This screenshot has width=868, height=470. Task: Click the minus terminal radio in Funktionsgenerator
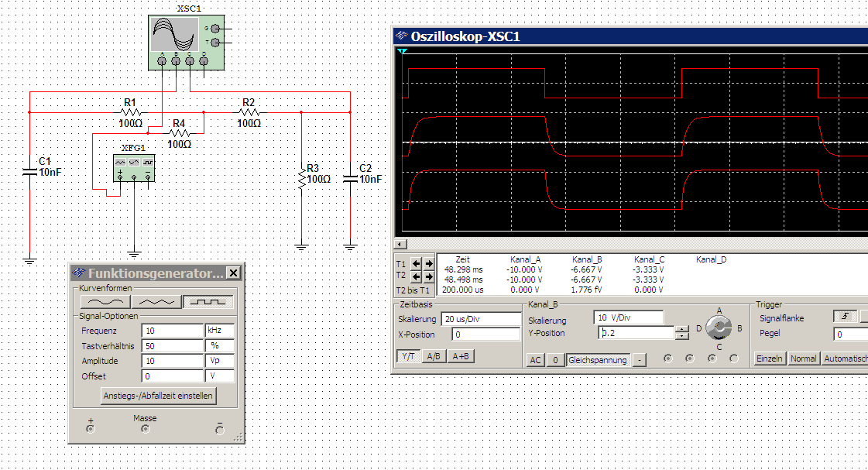coord(220,431)
